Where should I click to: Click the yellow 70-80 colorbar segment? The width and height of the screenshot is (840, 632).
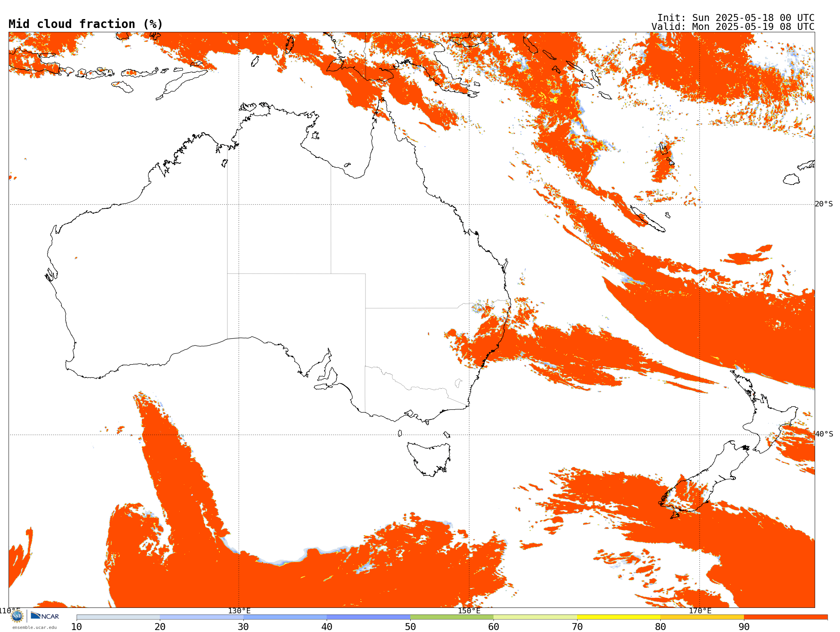[x=619, y=617]
